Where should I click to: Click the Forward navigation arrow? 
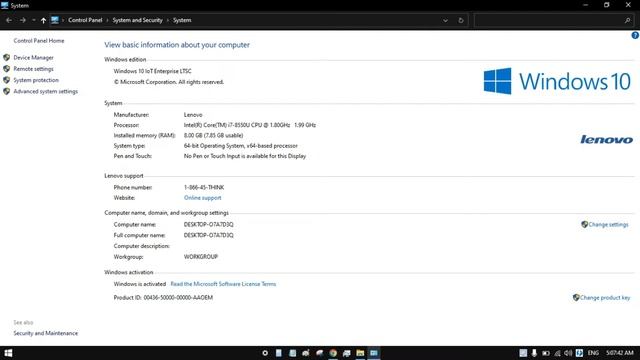(x=22, y=20)
